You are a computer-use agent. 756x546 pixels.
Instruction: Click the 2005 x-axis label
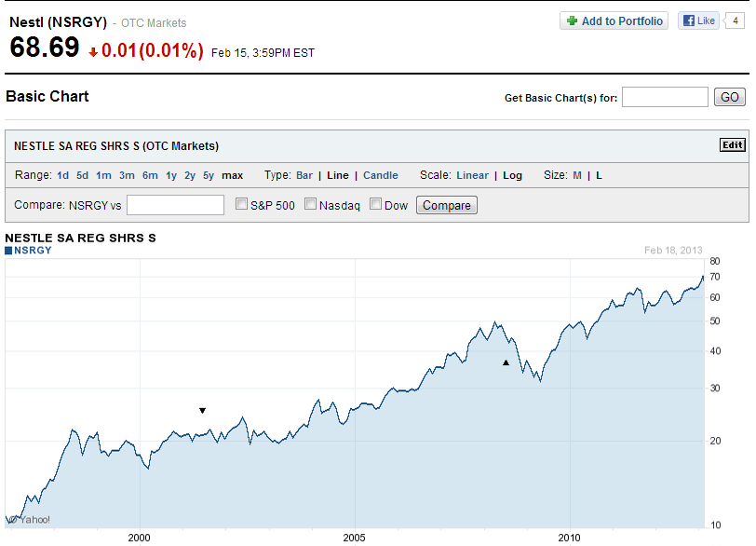click(355, 538)
